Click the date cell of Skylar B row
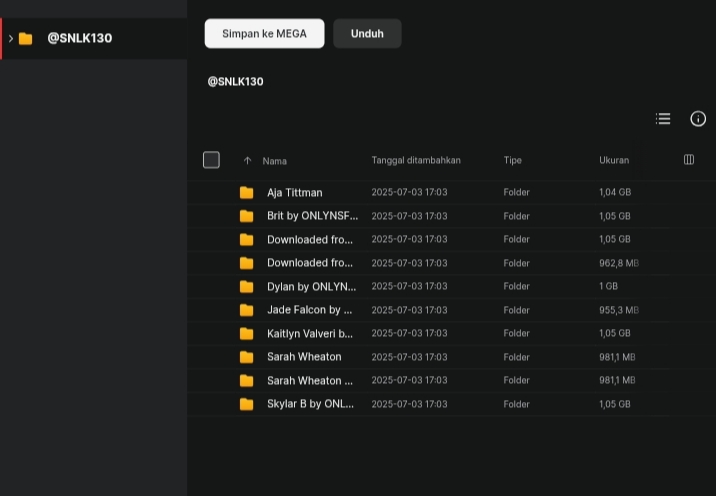The image size is (716, 496). 409,404
